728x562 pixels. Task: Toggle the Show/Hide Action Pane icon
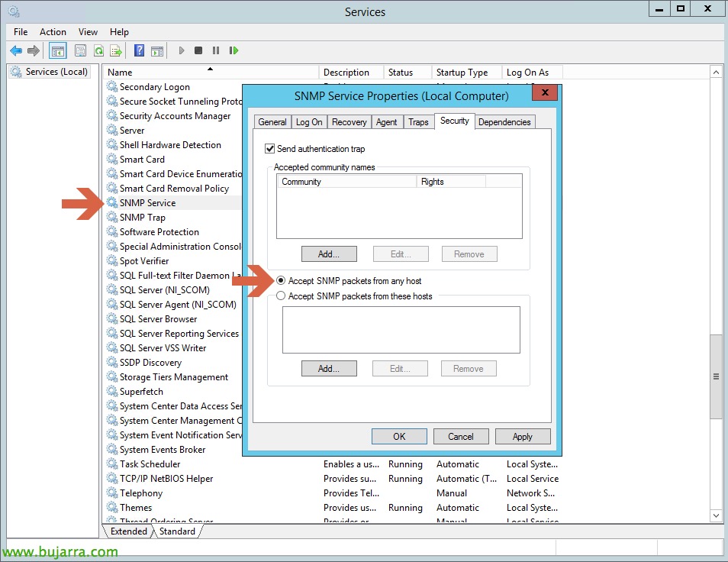[157, 50]
